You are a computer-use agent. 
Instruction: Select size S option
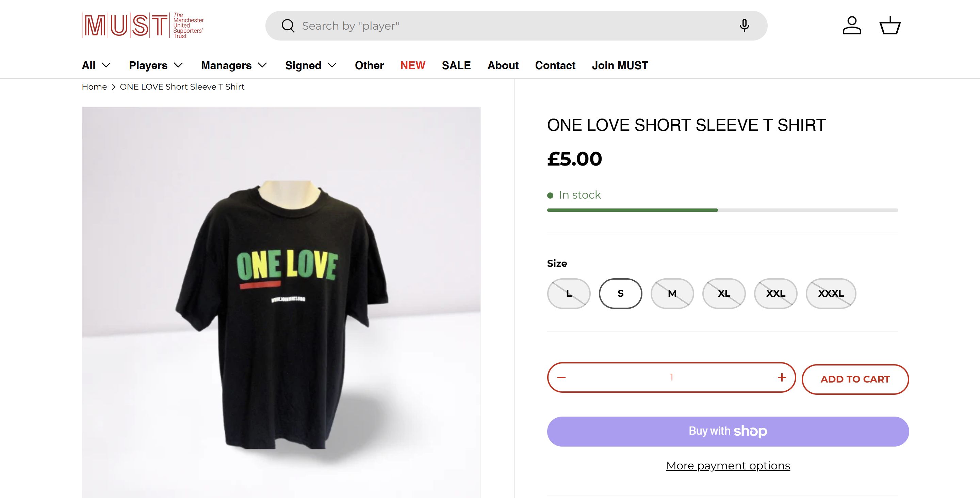tap(620, 294)
